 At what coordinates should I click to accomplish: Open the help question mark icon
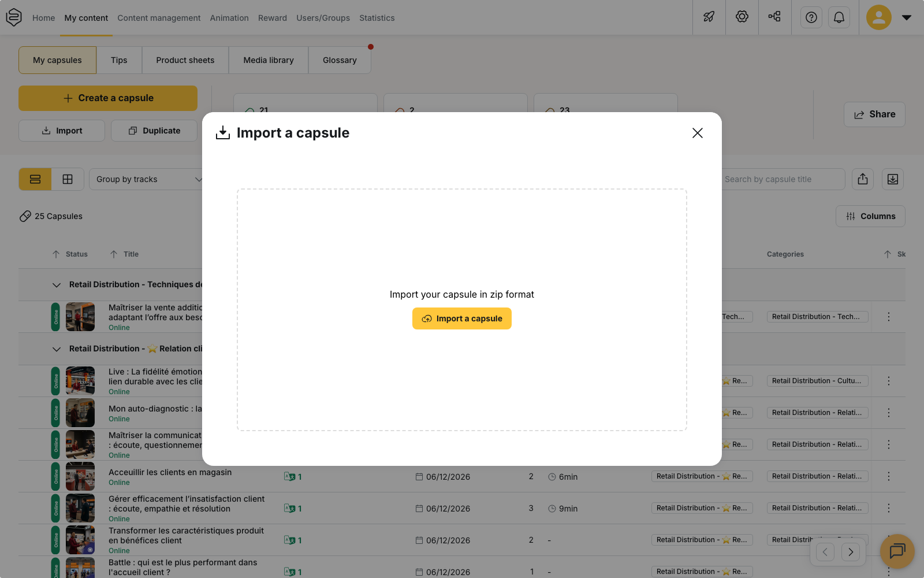(x=811, y=17)
